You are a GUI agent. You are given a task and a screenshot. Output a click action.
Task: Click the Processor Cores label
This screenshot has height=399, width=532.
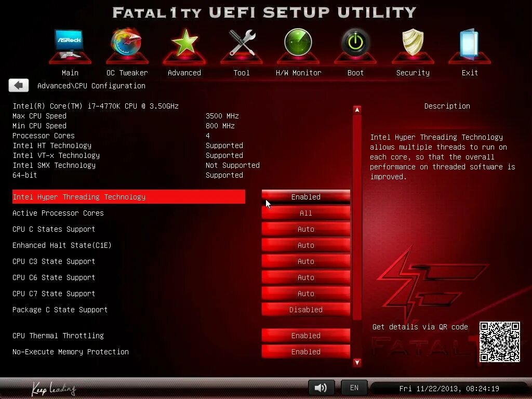click(x=44, y=136)
